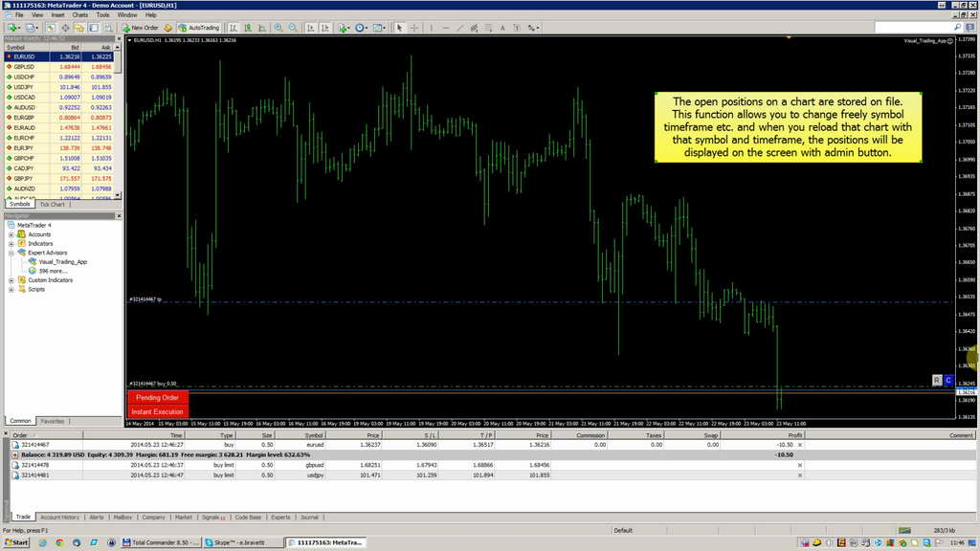Select USDJPY symbol in Market Watch

[x=24, y=87]
